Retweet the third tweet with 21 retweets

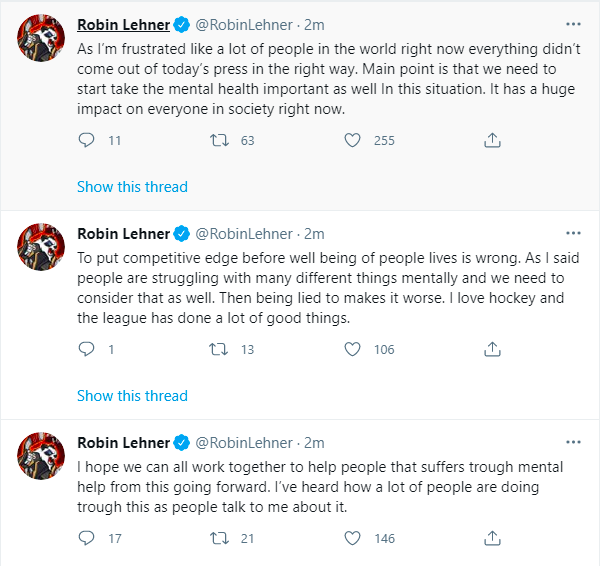(220, 539)
